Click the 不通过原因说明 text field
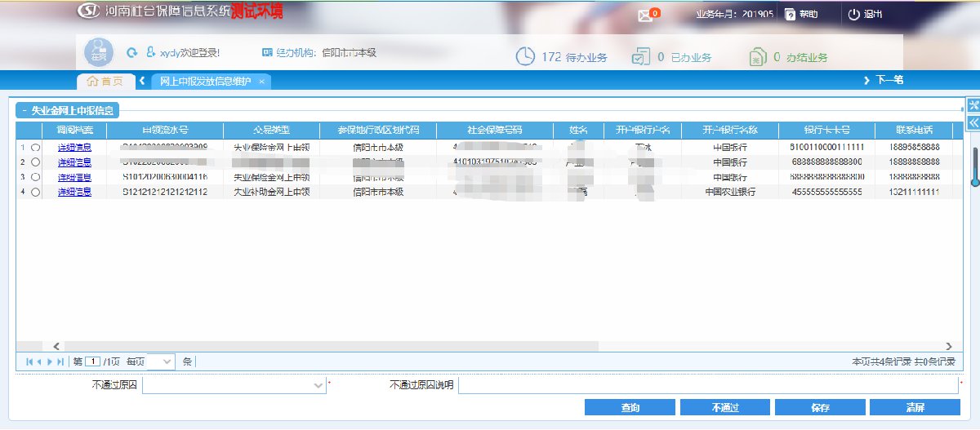980x430 pixels. point(707,384)
